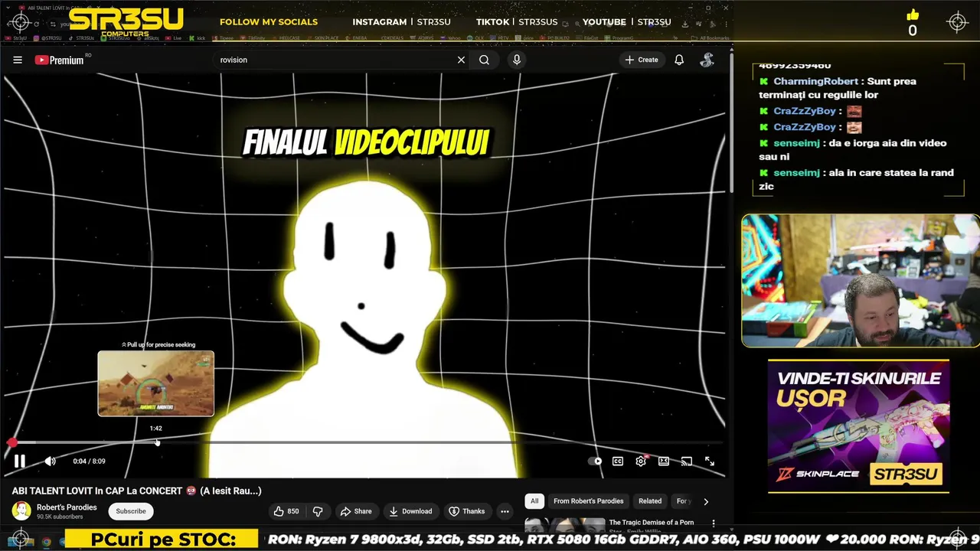Pause the video playback
The height and width of the screenshot is (551, 980).
[x=20, y=461]
